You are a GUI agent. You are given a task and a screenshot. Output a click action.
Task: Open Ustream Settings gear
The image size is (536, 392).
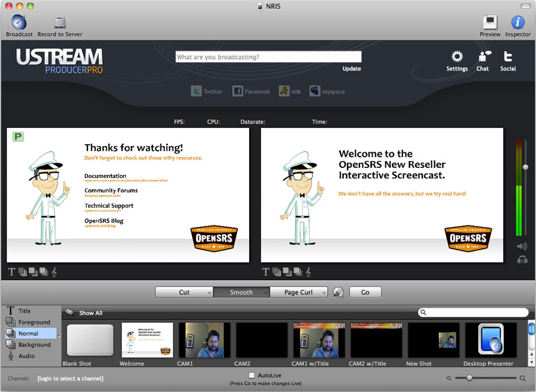(457, 57)
